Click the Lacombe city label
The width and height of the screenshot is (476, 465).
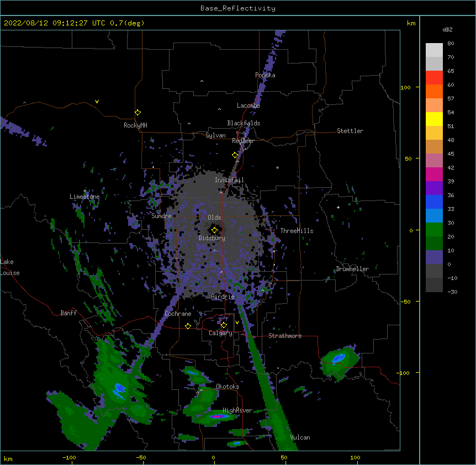(x=248, y=105)
